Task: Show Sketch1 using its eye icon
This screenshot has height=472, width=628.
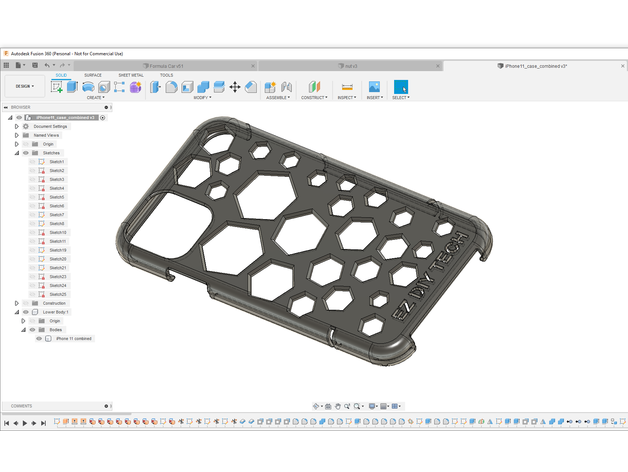Action: (32, 162)
